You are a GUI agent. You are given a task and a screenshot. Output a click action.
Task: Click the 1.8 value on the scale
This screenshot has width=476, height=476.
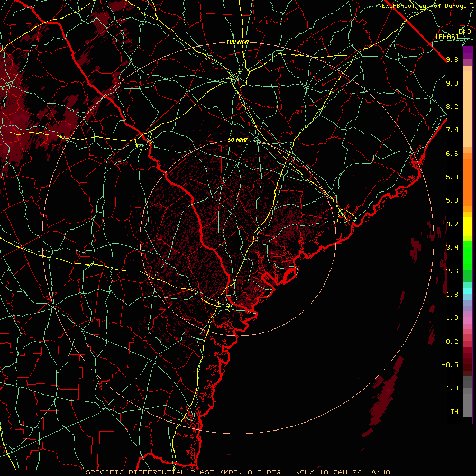(452, 295)
